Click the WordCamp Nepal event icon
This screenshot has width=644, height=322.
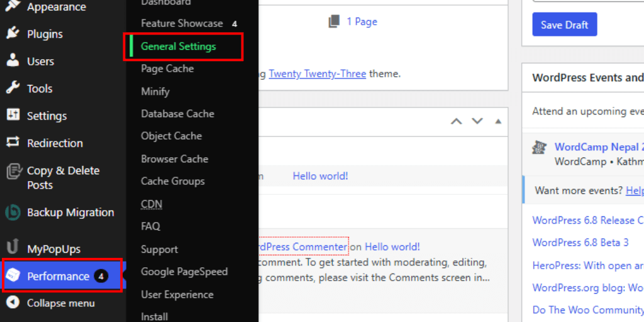click(x=539, y=147)
